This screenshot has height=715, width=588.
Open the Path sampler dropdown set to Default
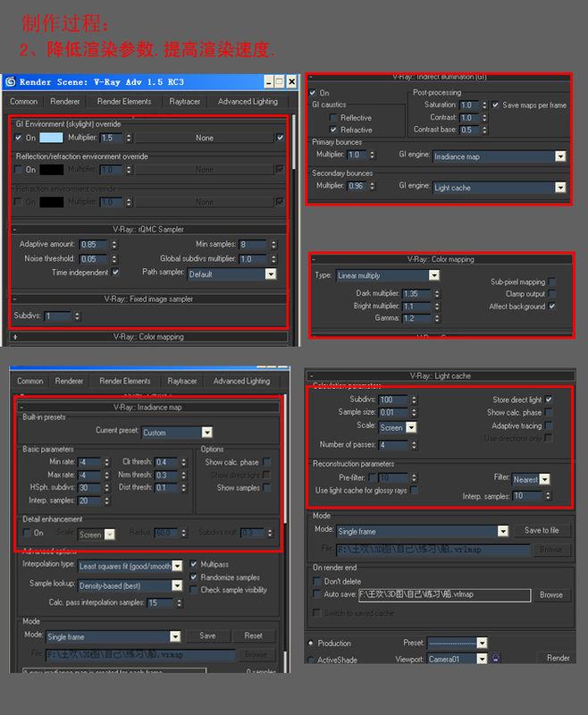click(x=232, y=274)
